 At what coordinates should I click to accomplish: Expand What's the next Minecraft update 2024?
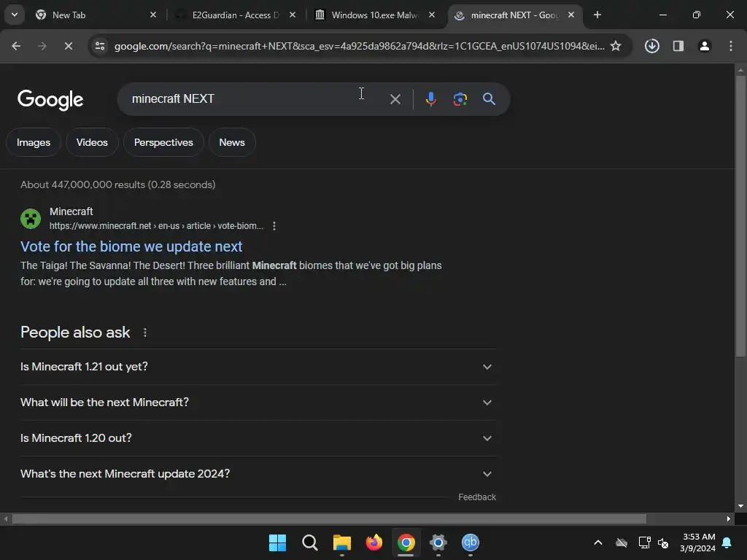[x=258, y=474]
